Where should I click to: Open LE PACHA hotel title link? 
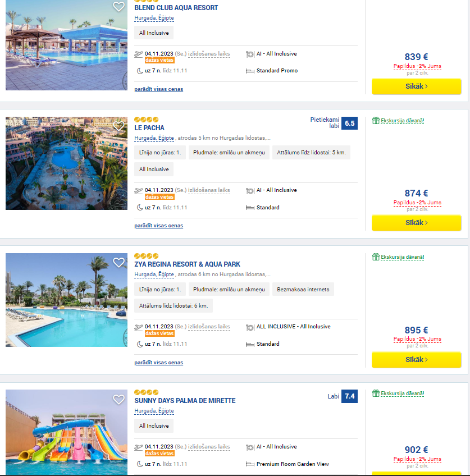(x=149, y=128)
